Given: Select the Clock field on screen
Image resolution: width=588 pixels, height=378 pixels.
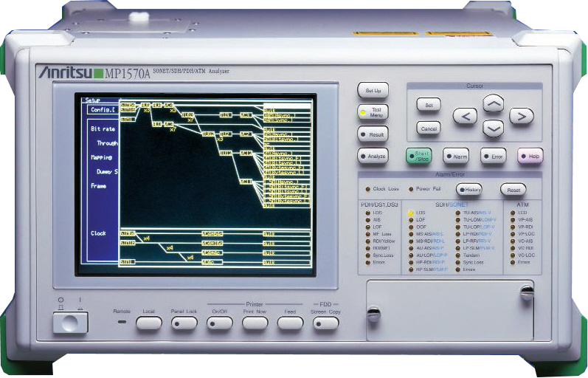Looking at the screenshot, I should point(98,233).
